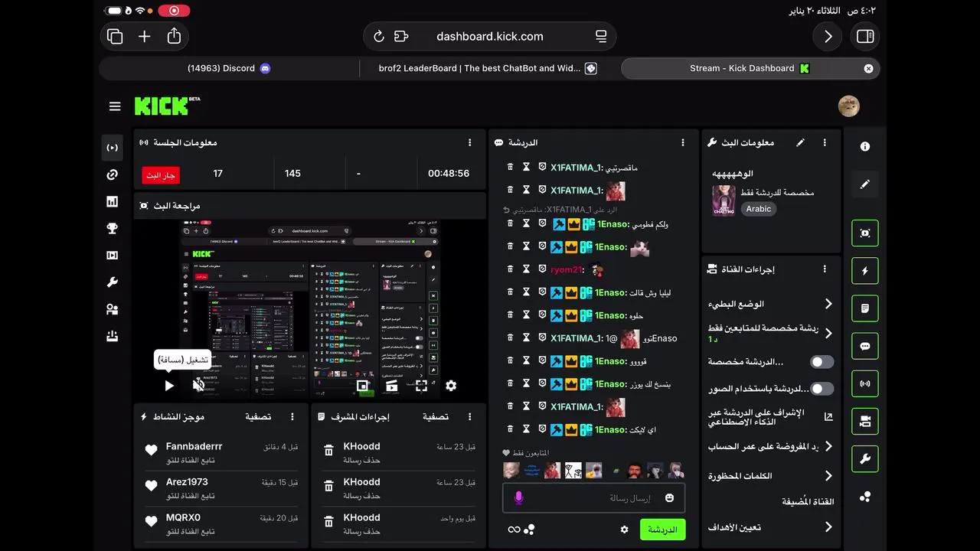
Task: Unmute the stream preview audio
Action: tap(198, 386)
